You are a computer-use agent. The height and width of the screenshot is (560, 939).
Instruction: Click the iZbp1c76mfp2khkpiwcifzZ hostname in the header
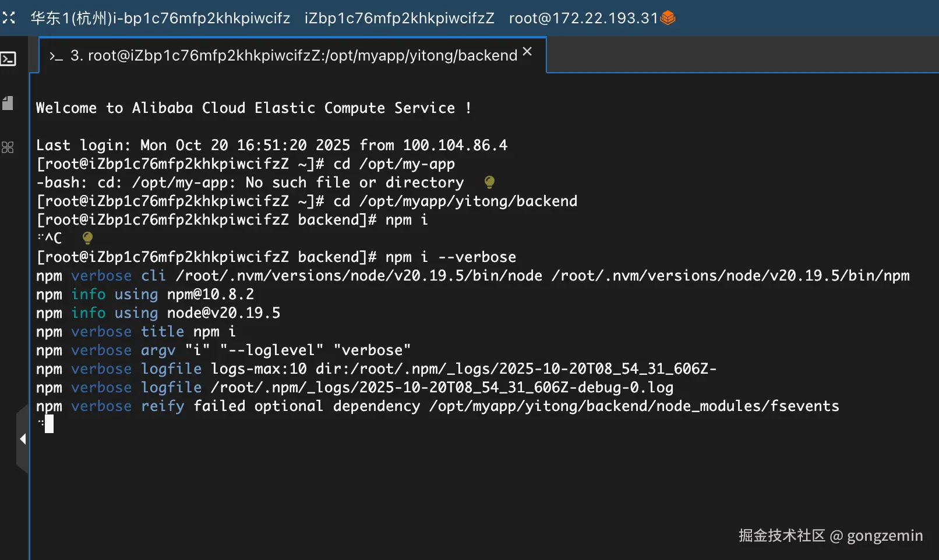(x=399, y=18)
